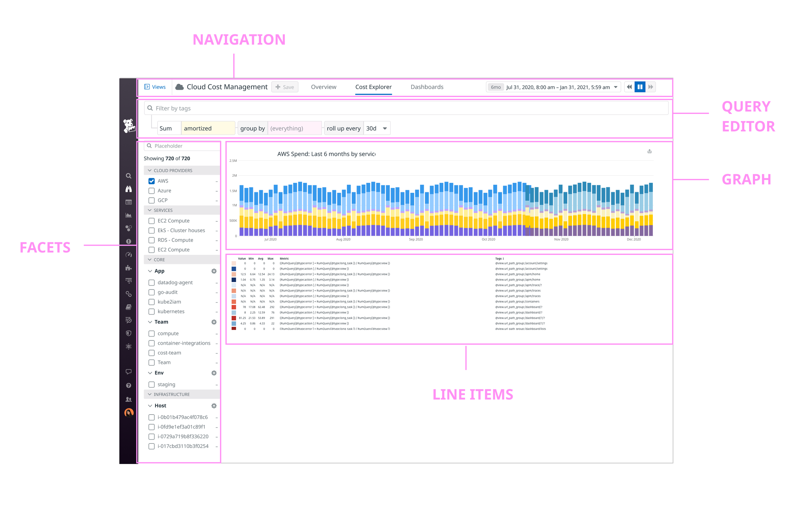Open APM stacked-lines sidebar icon
812x511 pixels.
[129, 281]
